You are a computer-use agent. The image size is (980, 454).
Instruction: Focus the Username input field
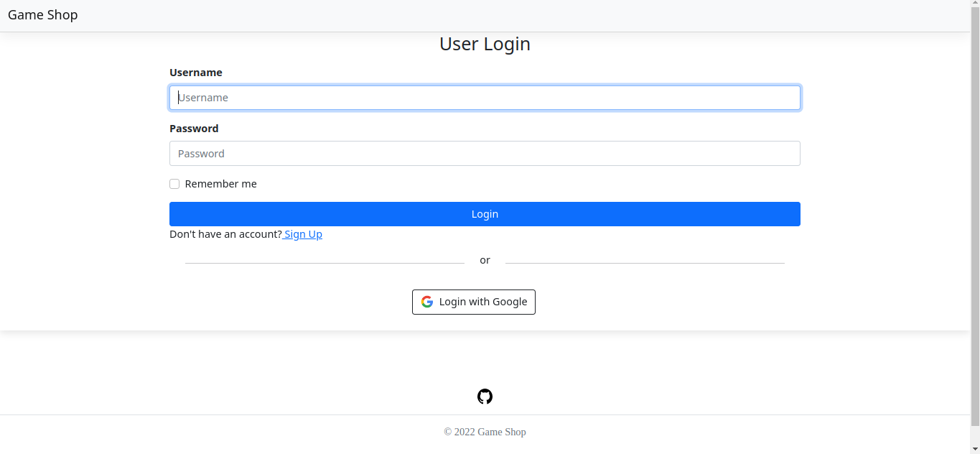(485, 98)
